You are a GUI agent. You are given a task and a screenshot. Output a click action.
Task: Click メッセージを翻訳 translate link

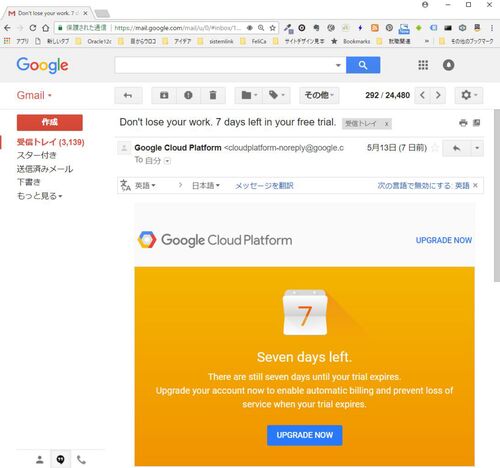(x=264, y=186)
